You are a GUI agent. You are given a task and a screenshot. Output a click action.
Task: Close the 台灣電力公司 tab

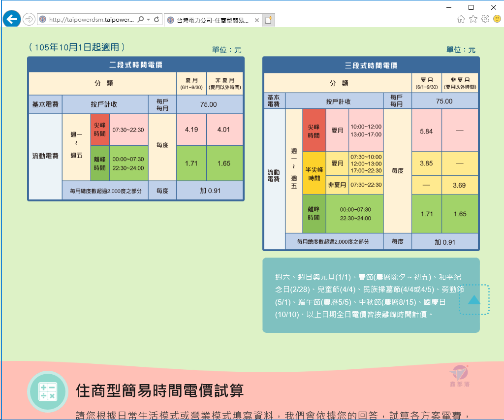coord(257,20)
